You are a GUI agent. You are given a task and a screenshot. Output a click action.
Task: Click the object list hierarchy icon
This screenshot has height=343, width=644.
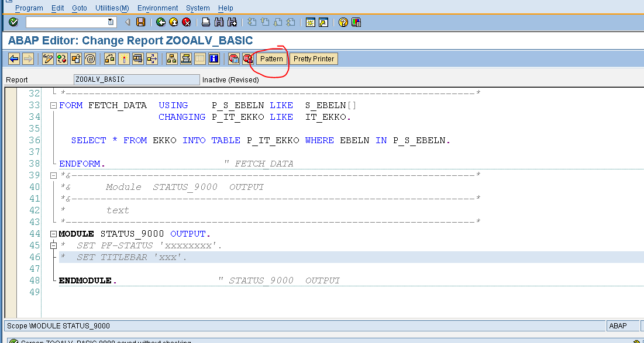(x=173, y=58)
